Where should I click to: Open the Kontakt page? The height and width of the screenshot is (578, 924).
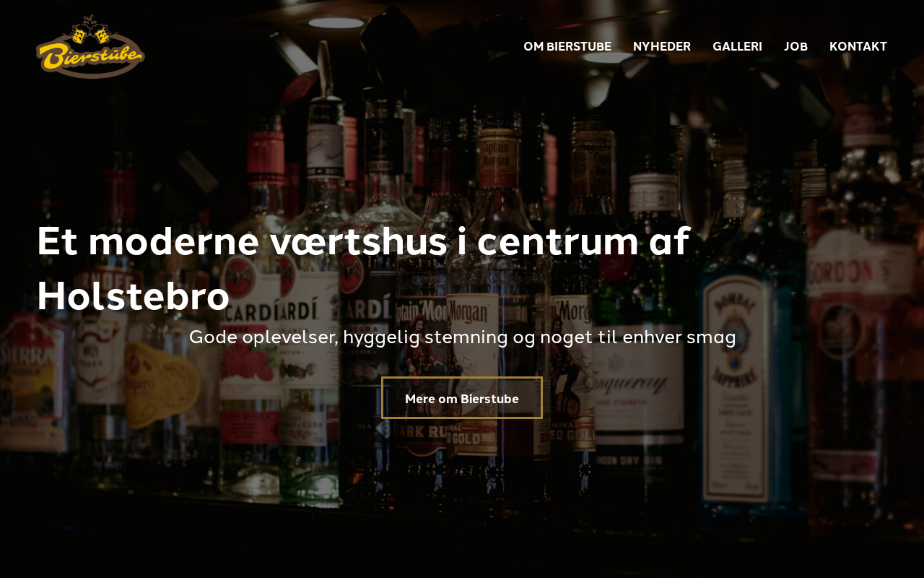point(858,46)
